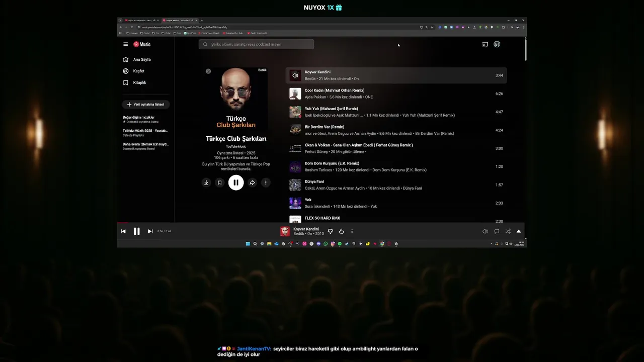Screen dimensions: 644x362
Task: Go back with browser back arrow
Action: coord(121,27)
